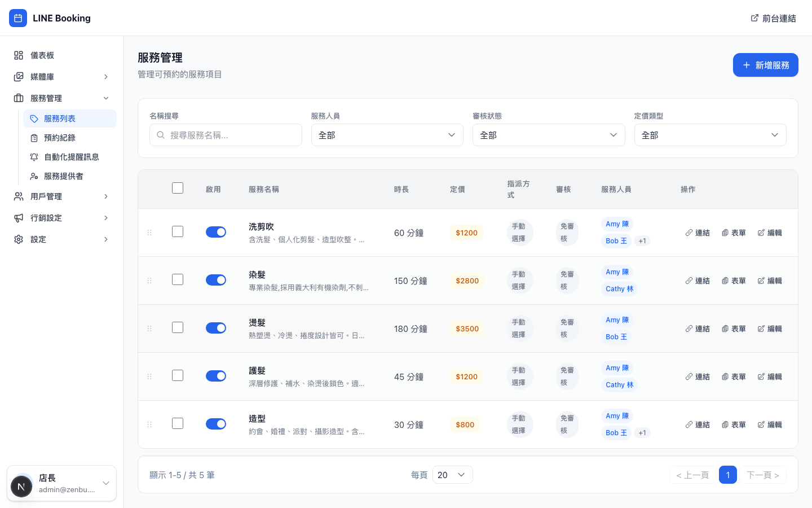
Task: Click the drag handle for 洗剪吹 row
Action: (x=149, y=233)
